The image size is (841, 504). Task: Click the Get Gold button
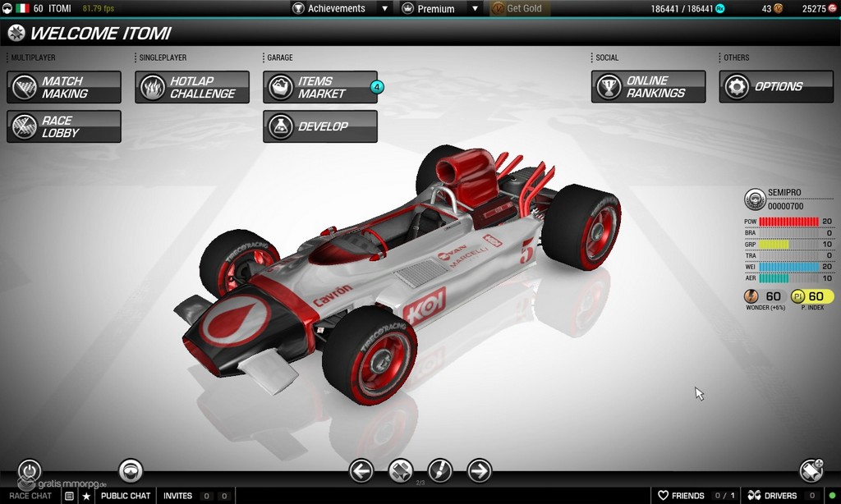point(519,8)
